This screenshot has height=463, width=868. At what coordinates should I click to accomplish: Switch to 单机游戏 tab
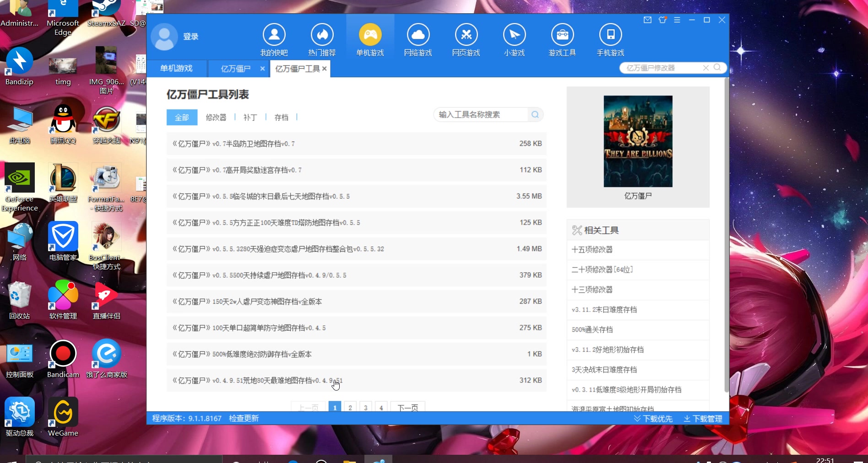176,68
